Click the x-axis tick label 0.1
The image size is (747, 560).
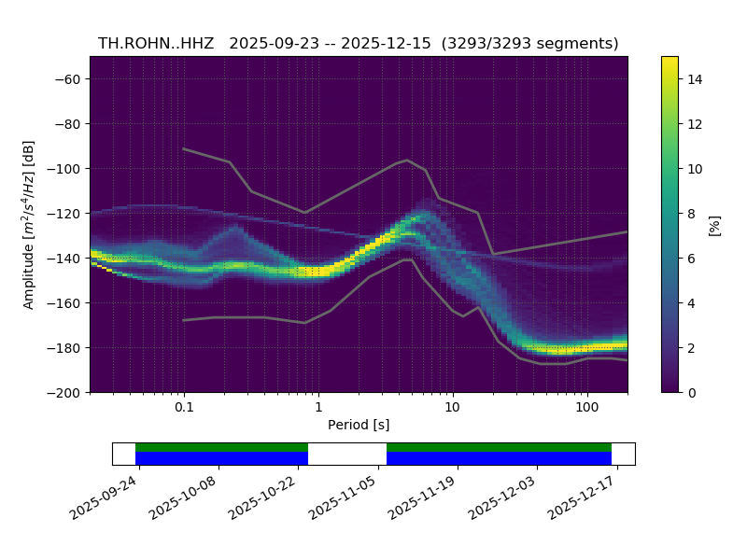184,408
